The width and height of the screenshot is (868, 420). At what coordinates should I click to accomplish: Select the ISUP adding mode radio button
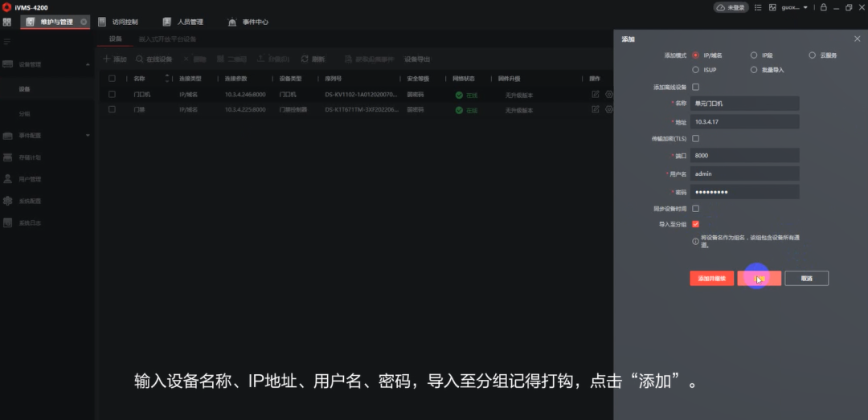[x=695, y=70]
